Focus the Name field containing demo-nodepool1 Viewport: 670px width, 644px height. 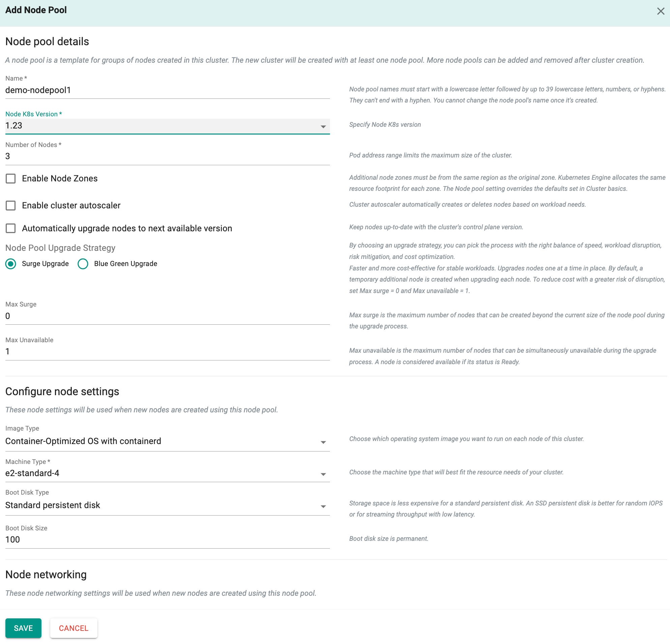pos(167,90)
